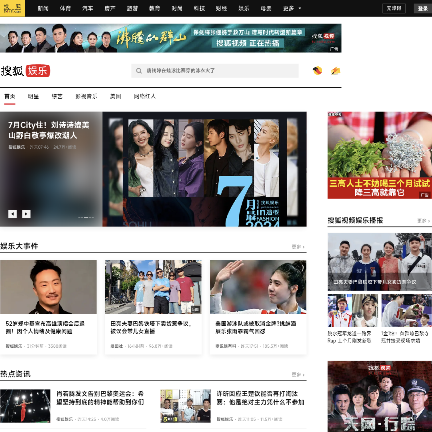Open the 三高人士 vegetable advertisement image
Screen dimensions: 432x432
(x=380, y=155)
